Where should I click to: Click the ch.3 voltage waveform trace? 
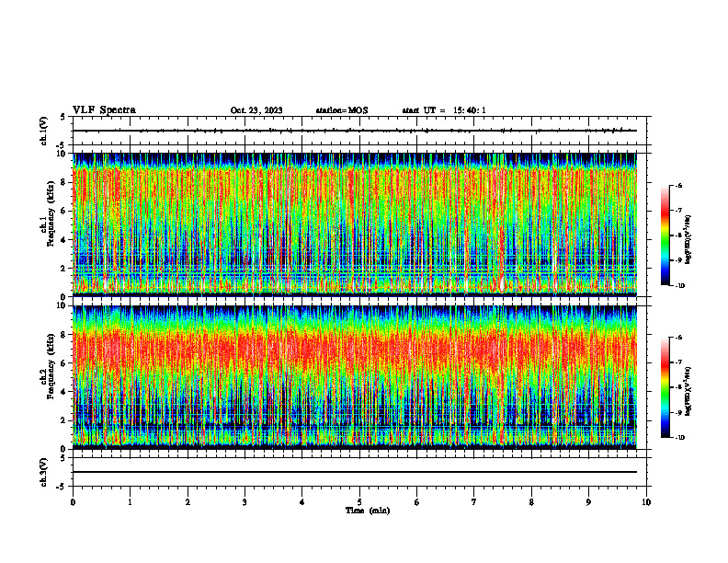click(x=355, y=472)
